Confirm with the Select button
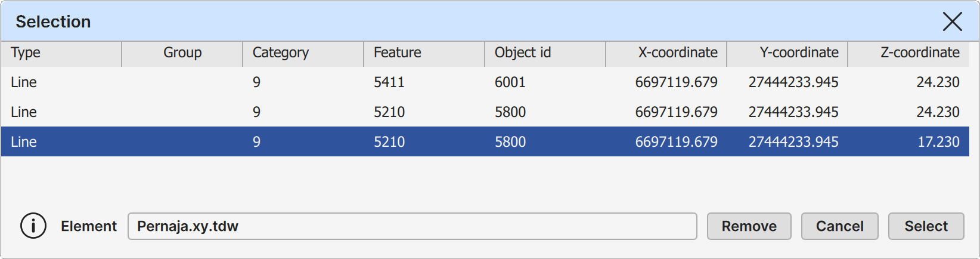This screenshot has height=259, width=980. pos(925,226)
